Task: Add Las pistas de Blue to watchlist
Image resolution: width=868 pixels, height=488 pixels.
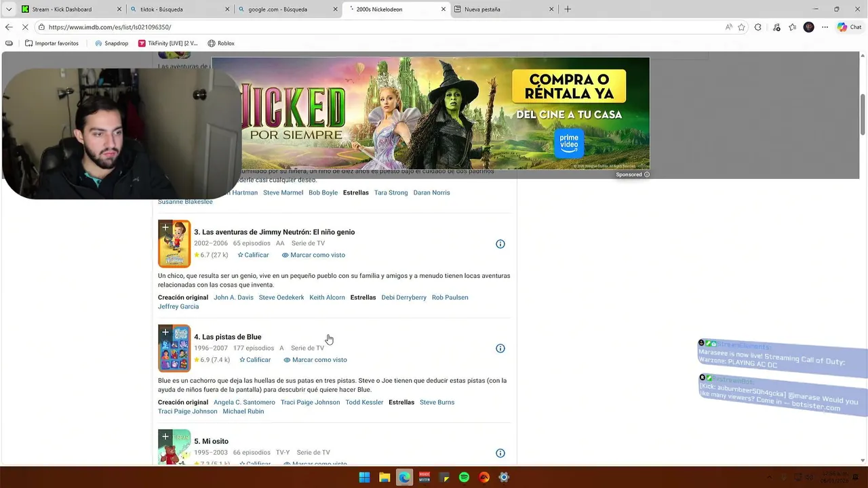Action: [x=165, y=333]
